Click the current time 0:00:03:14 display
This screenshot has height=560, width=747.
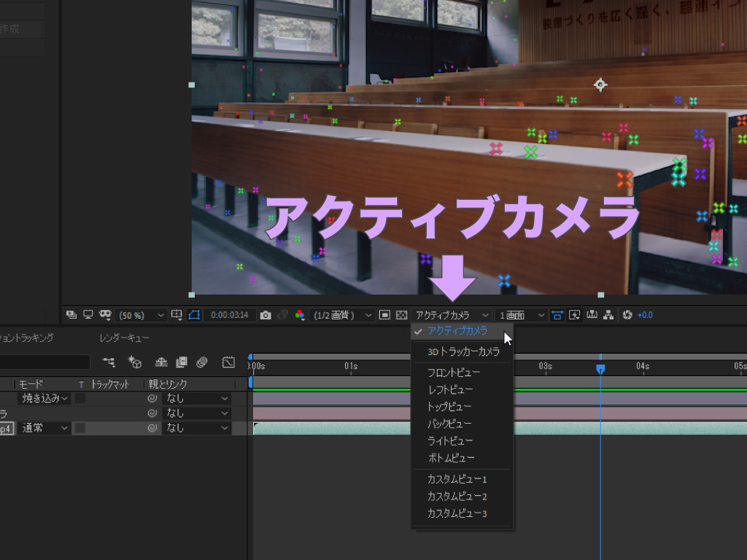[x=229, y=315]
